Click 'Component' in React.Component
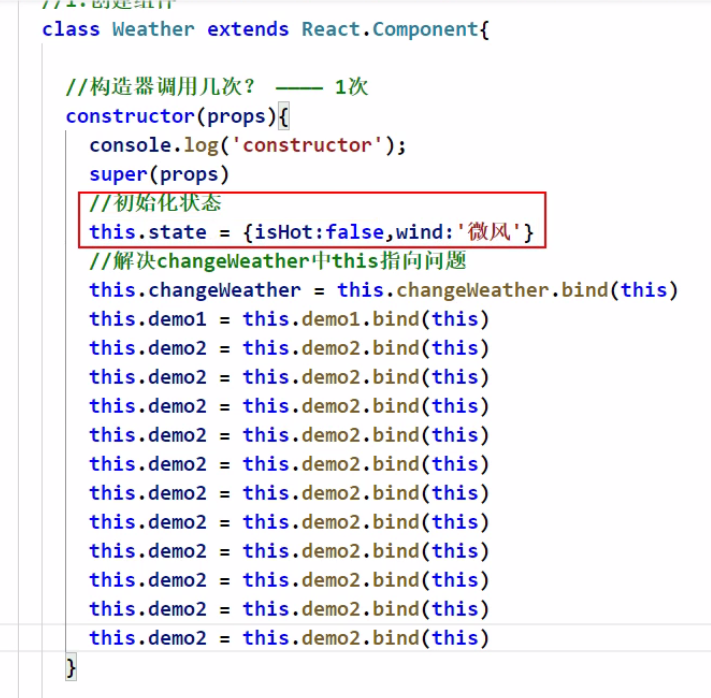This screenshot has width=711, height=698. coord(425,30)
